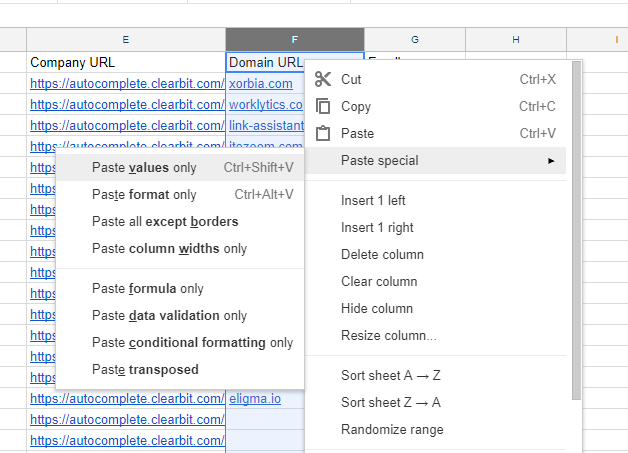Sort sheet Z to A
The width and height of the screenshot is (628, 453).
(x=435, y=402)
